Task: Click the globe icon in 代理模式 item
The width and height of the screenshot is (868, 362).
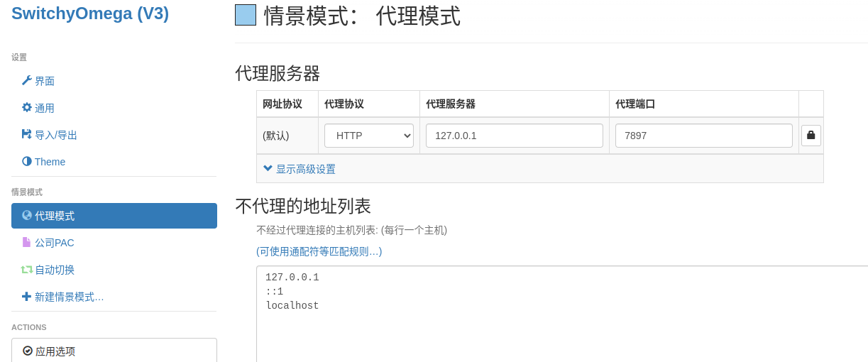Action: pos(27,215)
